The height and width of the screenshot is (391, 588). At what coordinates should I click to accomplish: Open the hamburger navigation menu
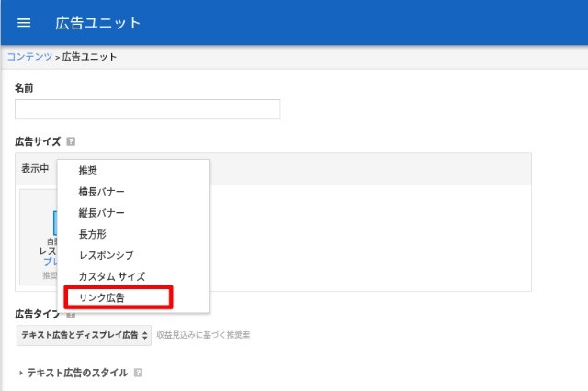point(24,23)
